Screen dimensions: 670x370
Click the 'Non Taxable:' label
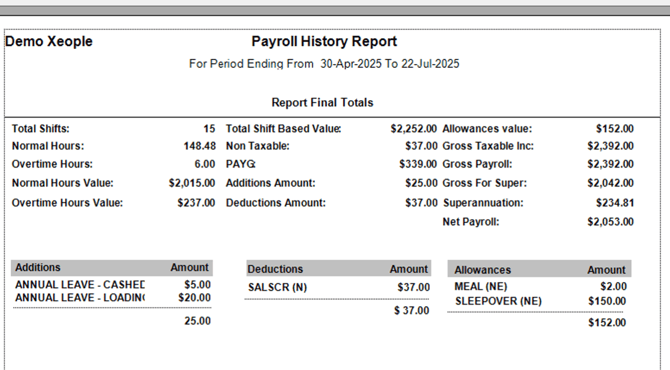tap(258, 146)
